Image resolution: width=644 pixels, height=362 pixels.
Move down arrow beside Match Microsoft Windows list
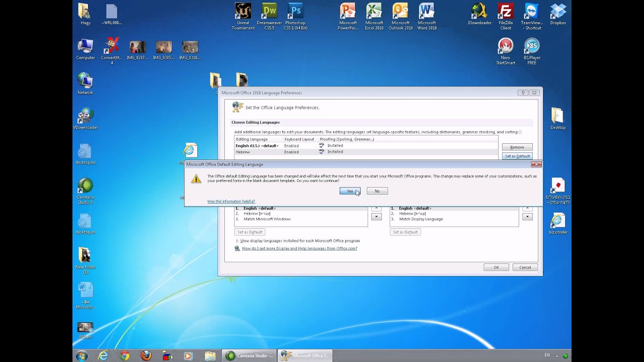376,217
